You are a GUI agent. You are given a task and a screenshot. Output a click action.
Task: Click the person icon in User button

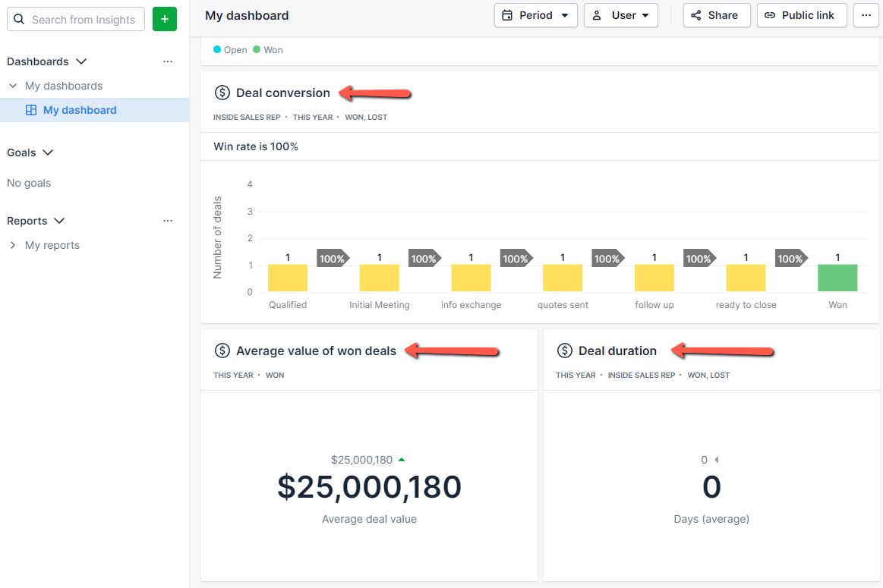pos(597,15)
